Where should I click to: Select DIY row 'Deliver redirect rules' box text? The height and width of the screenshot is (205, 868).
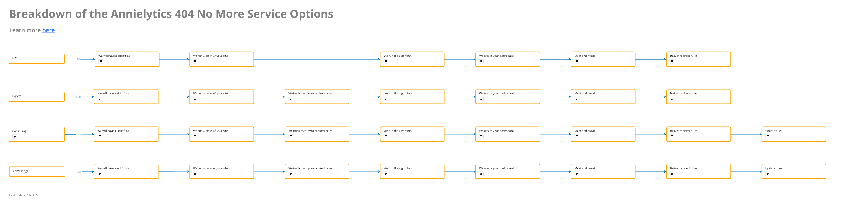click(683, 56)
